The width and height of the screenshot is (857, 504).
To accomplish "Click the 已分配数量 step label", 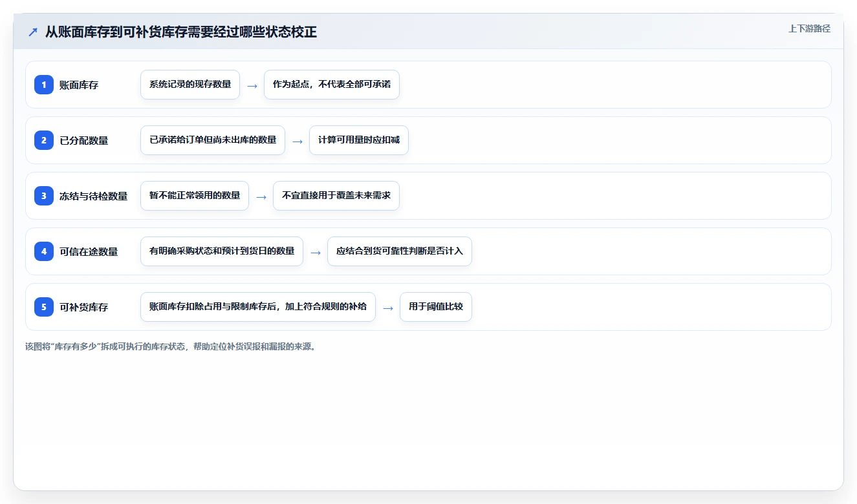I will [84, 140].
